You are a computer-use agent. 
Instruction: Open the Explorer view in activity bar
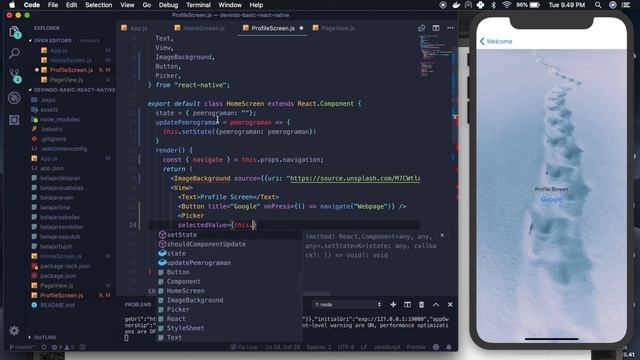pyautogui.click(x=14, y=32)
